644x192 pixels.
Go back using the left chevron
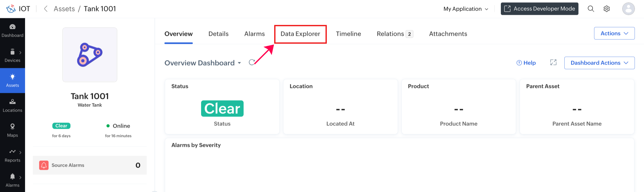coord(46,9)
